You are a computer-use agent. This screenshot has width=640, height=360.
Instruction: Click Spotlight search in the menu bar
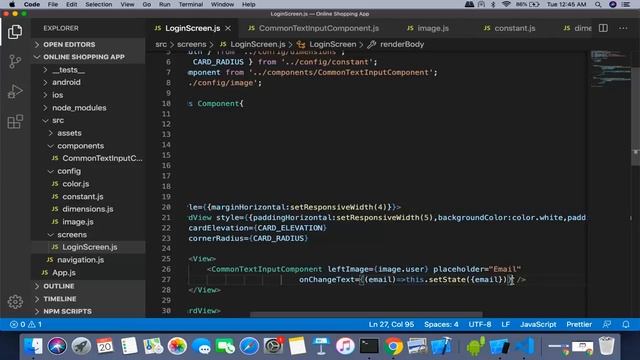598,4
